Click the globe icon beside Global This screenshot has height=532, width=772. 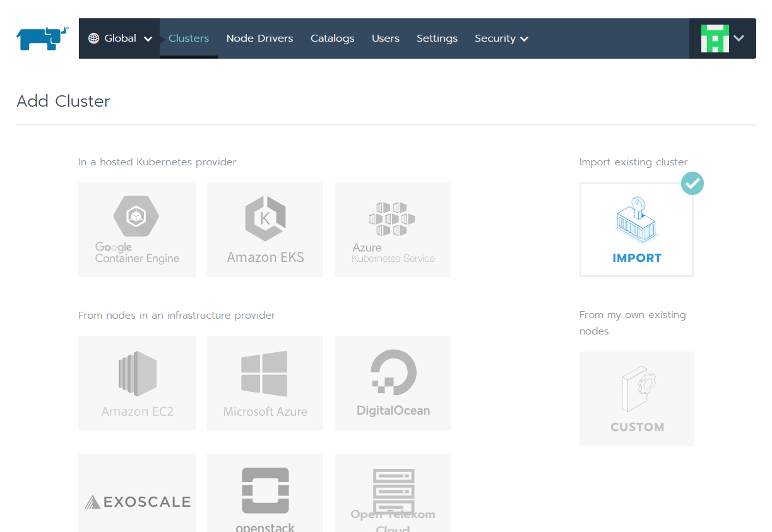point(93,38)
